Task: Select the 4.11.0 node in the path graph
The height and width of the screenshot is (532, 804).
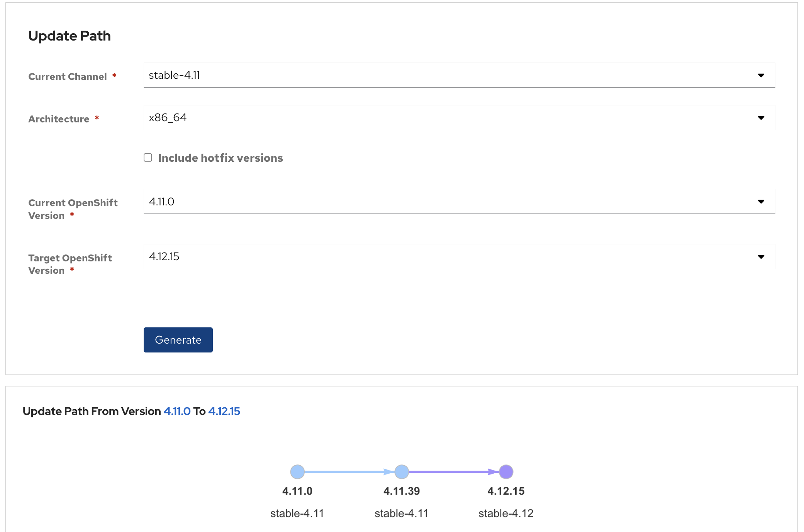Action: point(297,471)
